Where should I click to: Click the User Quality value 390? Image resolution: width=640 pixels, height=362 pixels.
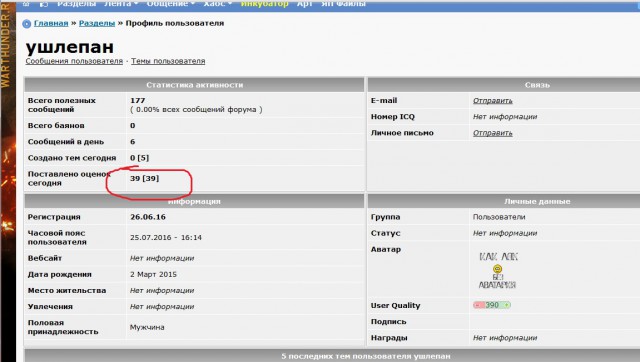coord(492,305)
